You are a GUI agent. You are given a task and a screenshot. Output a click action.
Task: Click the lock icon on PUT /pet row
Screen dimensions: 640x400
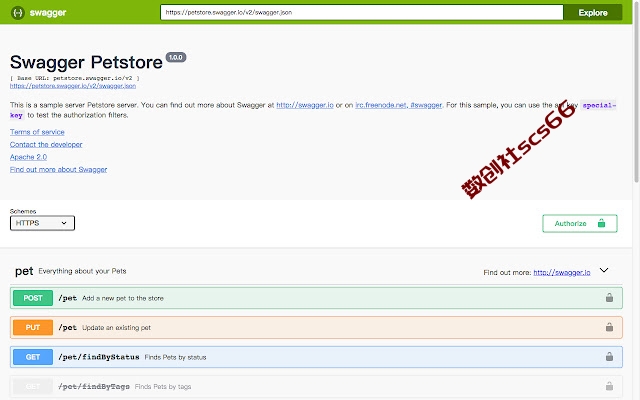pos(609,327)
